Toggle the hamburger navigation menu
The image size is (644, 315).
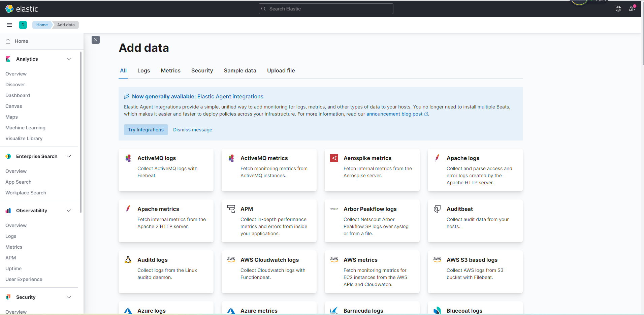coord(9,25)
